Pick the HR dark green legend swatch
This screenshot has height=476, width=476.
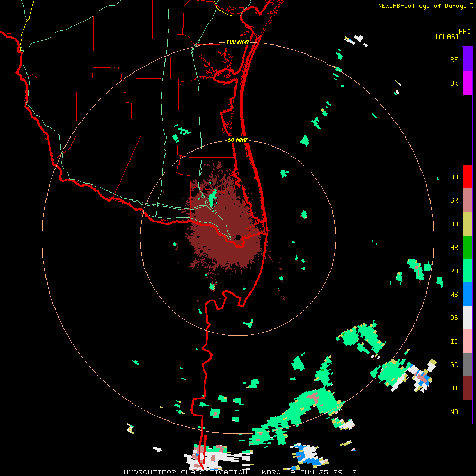pos(467,248)
